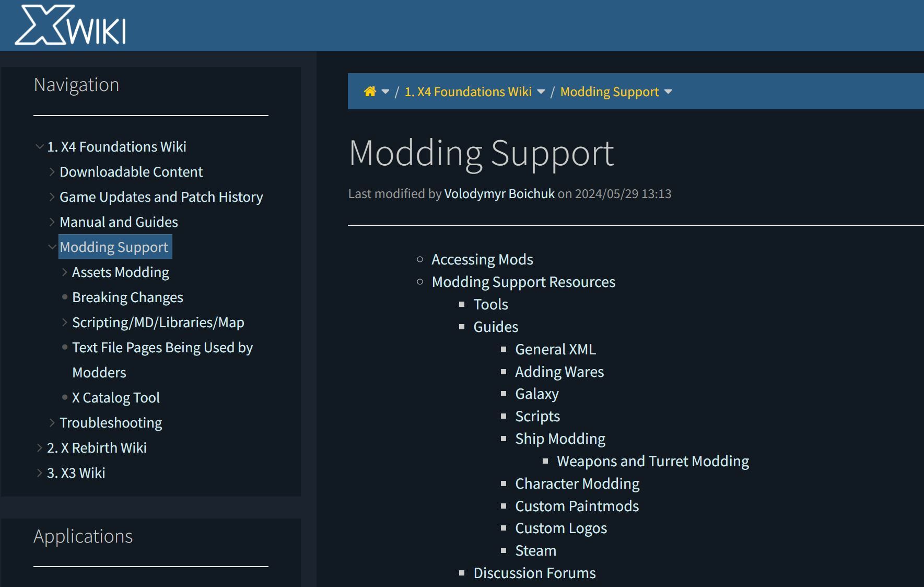Image resolution: width=924 pixels, height=587 pixels.
Task: Open Breaking Changes in navigation tree
Action: pos(127,297)
